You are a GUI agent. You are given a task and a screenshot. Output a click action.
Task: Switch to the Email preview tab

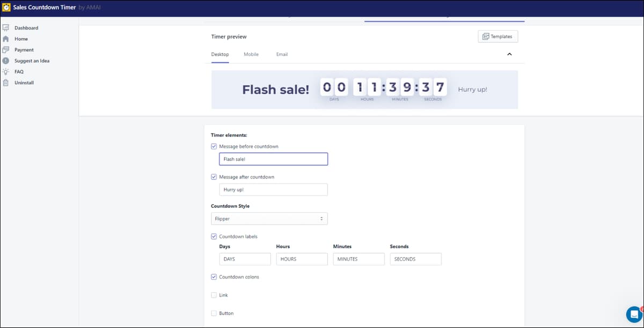point(282,54)
